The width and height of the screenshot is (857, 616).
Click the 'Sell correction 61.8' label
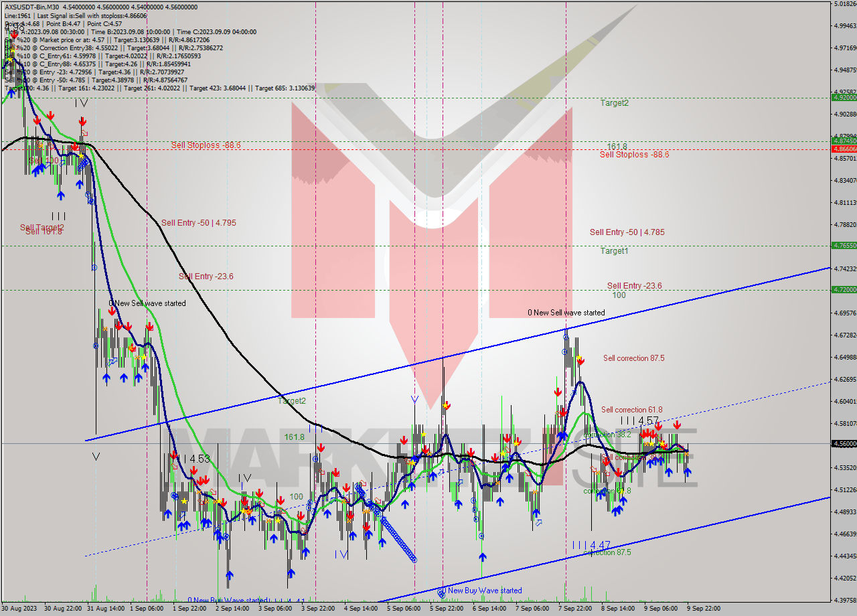coord(631,410)
